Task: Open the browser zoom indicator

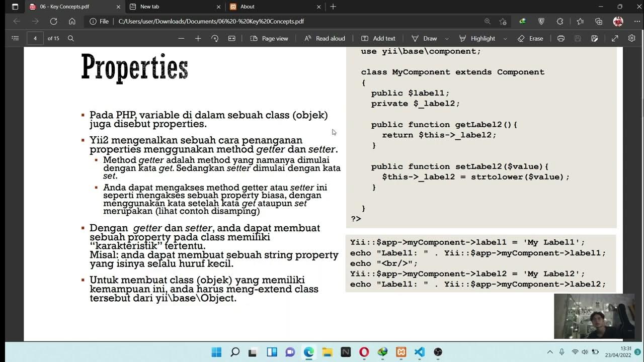Action: pyautogui.click(x=487, y=21)
